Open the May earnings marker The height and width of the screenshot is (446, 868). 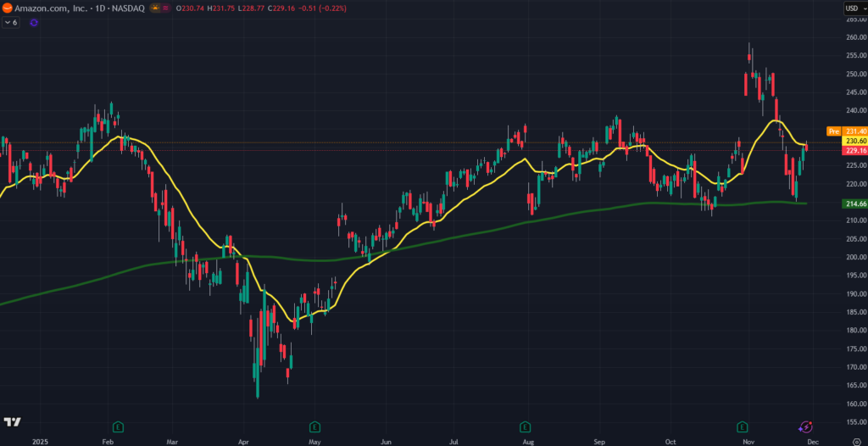(314, 426)
